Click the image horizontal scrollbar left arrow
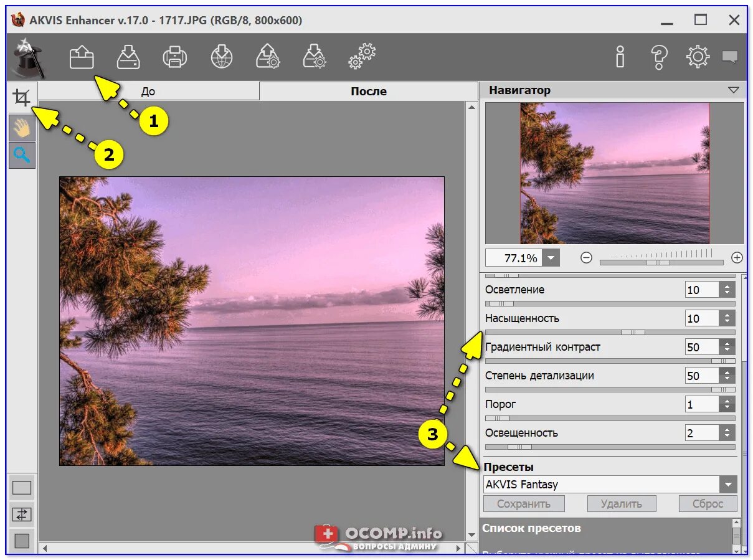This screenshot has height=560, width=753. pyautogui.click(x=44, y=548)
